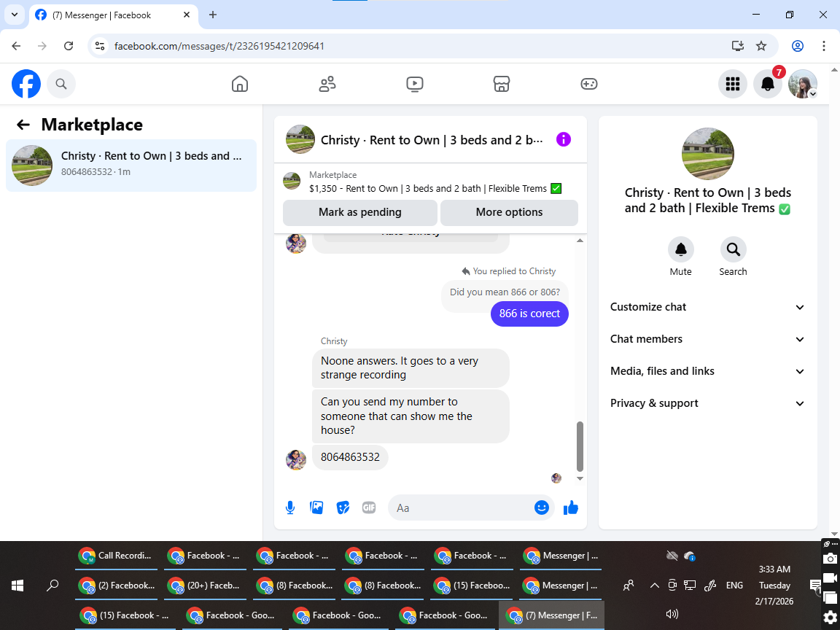Switch to (20+) Facebook taskbar window
Viewport: 840px width, 630px height.
point(205,586)
